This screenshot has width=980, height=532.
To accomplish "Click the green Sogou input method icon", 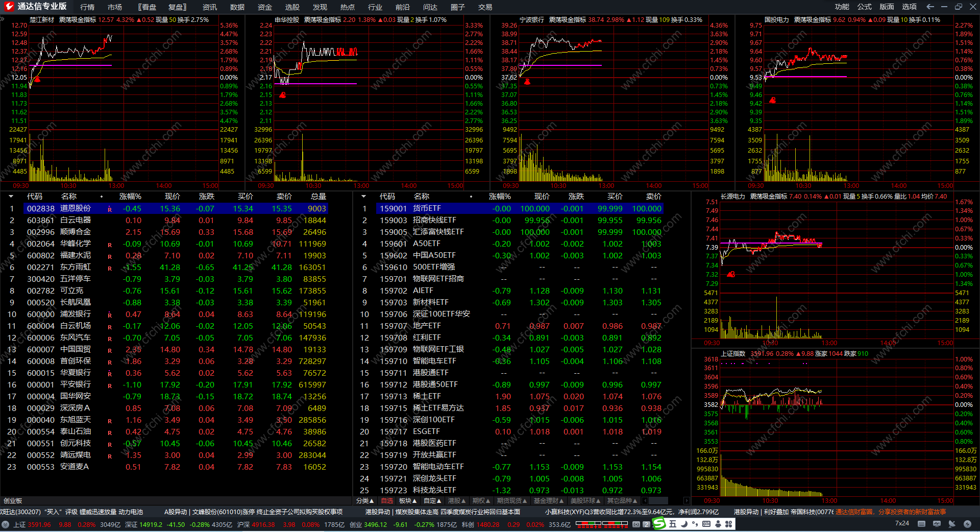I will tap(659, 523).
